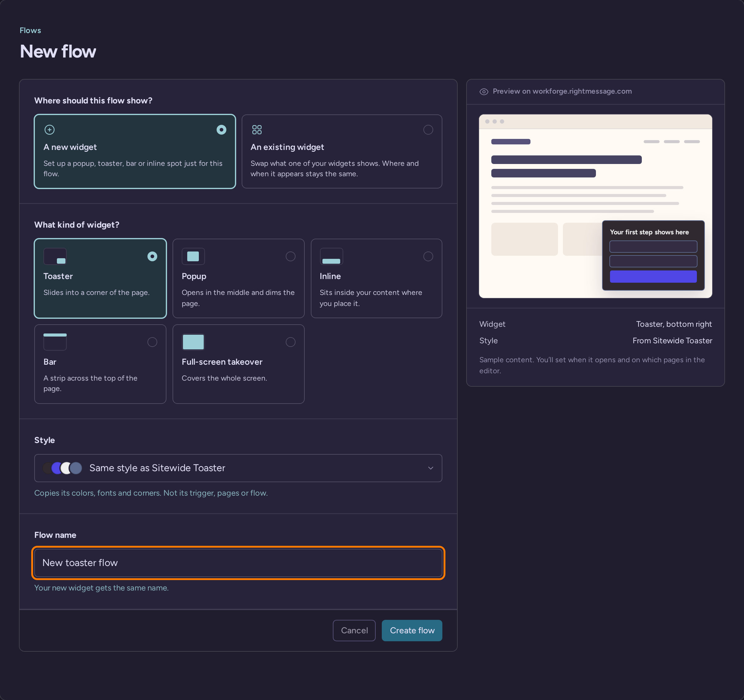Click the 'What kind of widget?' heading
The image size is (744, 700).
tap(77, 225)
